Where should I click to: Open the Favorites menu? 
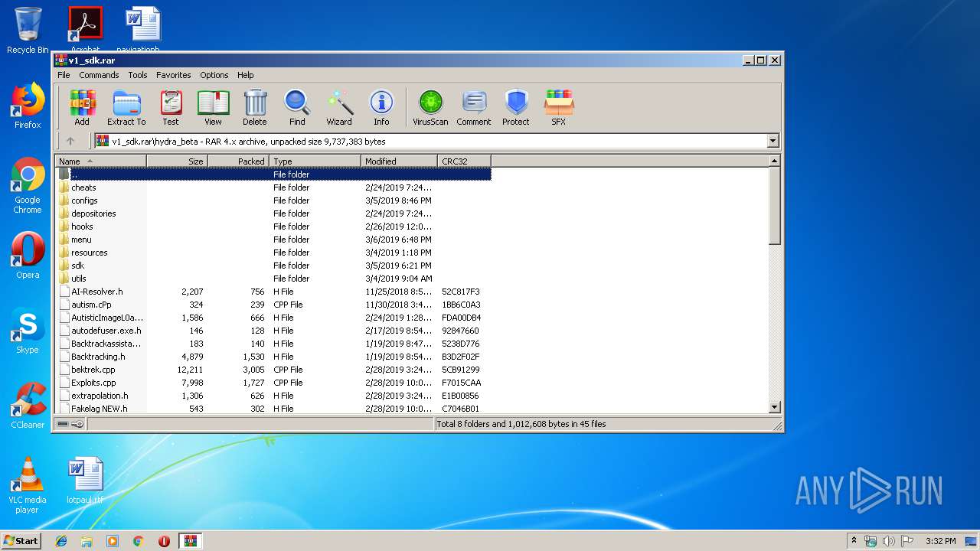tap(174, 75)
